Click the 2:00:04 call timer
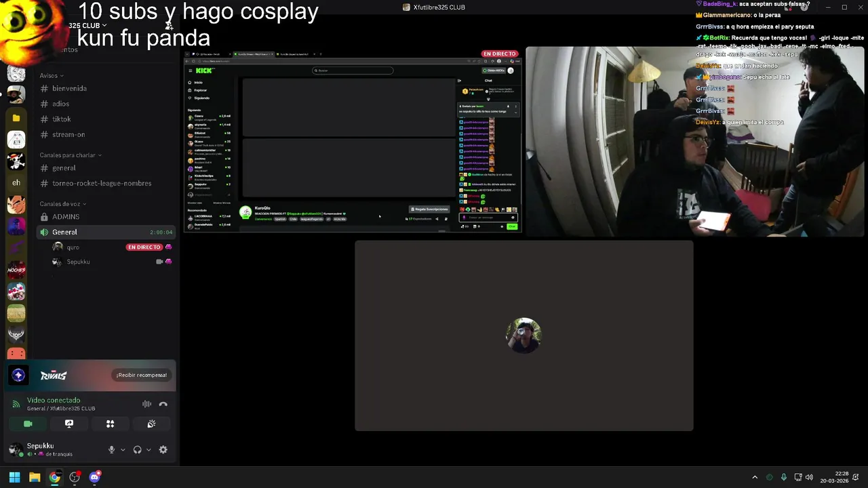Viewport: 868px width, 488px height. point(161,232)
